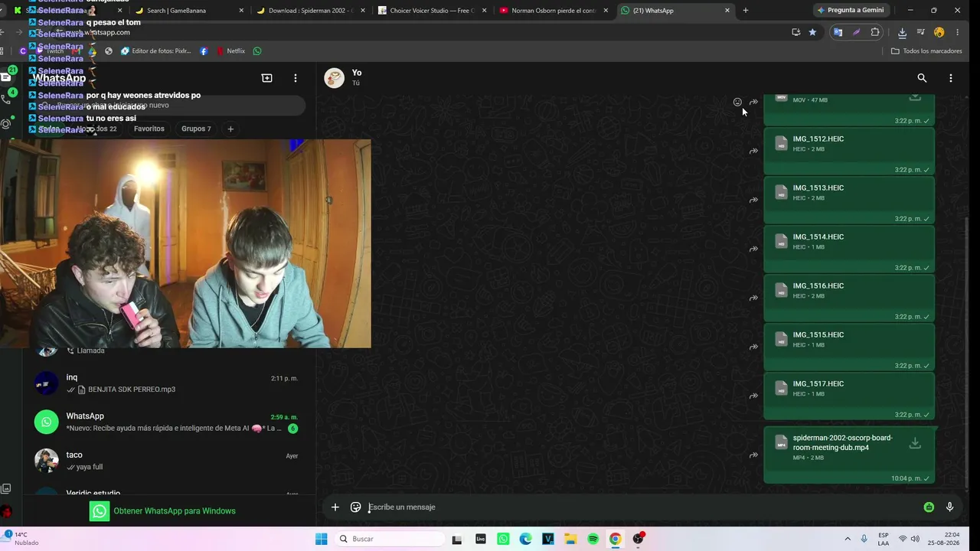Open the Calls section in sidebar

(x=7, y=99)
